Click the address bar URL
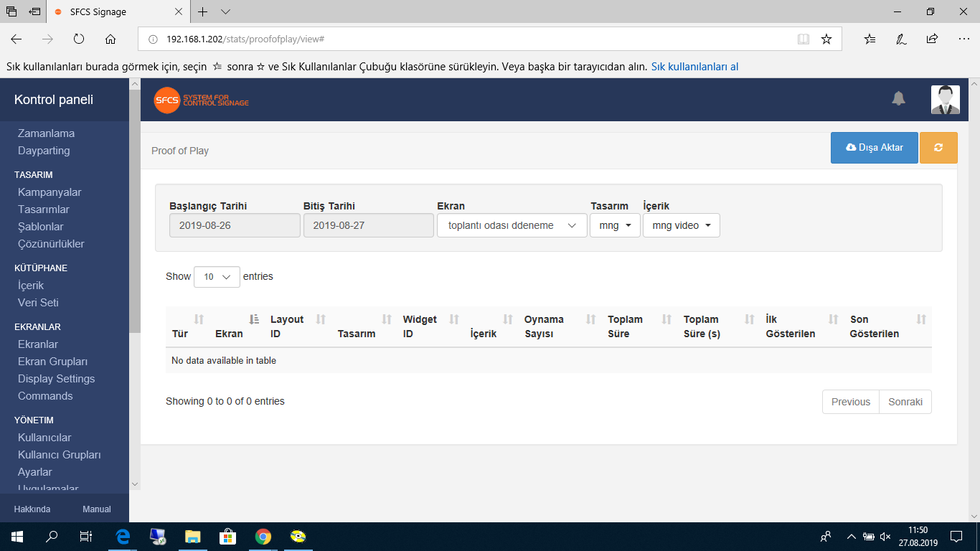 (x=246, y=39)
